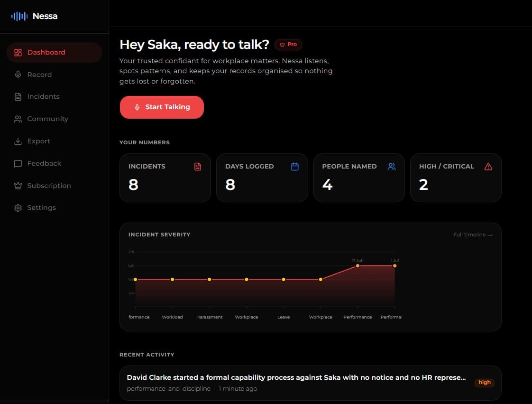
Task: Click the Harassment axis label
Action: coord(210,317)
